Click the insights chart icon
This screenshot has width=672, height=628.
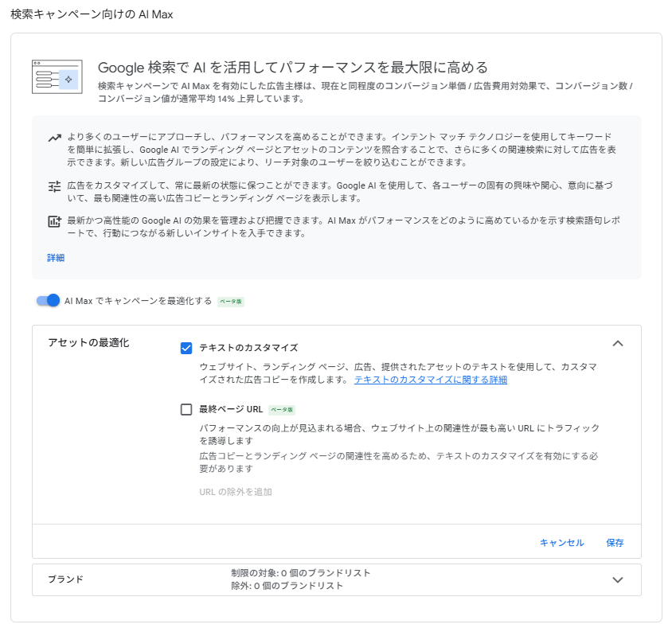(x=54, y=221)
